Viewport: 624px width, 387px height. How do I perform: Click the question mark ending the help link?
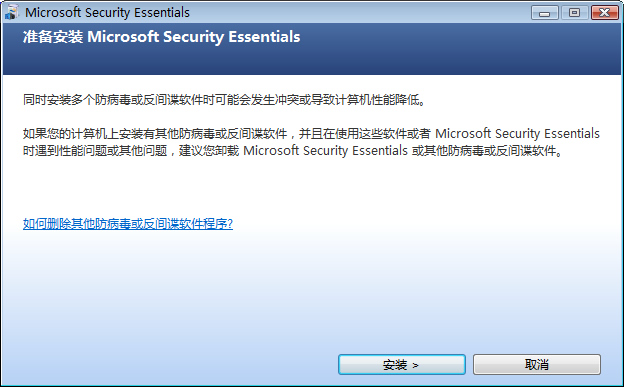coord(229,224)
